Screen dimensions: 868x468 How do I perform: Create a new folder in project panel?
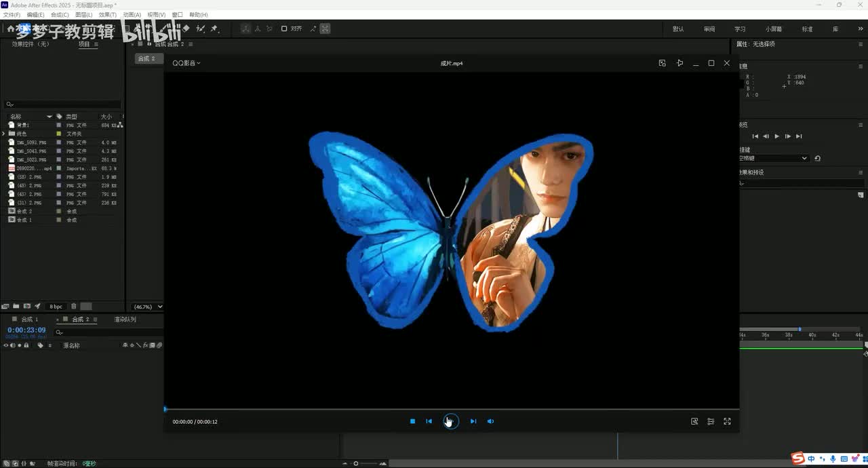tap(16, 307)
